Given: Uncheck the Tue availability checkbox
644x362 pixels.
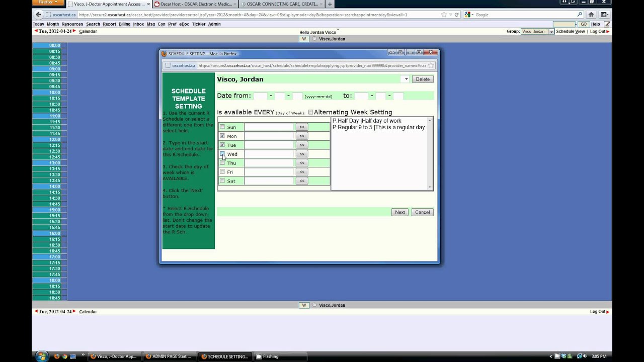Looking at the screenshot, I should pos(222,145).
